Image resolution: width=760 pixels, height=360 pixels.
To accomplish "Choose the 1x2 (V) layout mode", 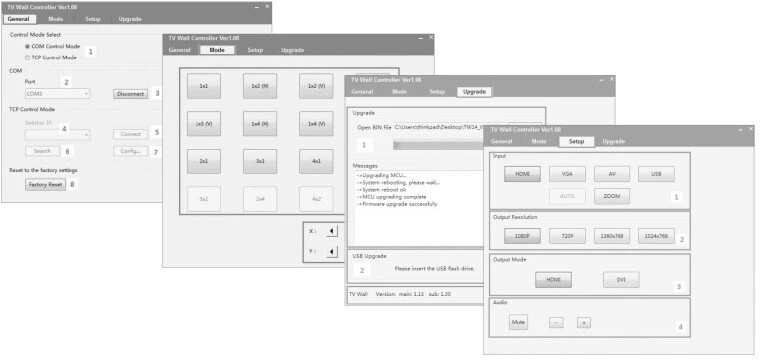I will (316, 86).
